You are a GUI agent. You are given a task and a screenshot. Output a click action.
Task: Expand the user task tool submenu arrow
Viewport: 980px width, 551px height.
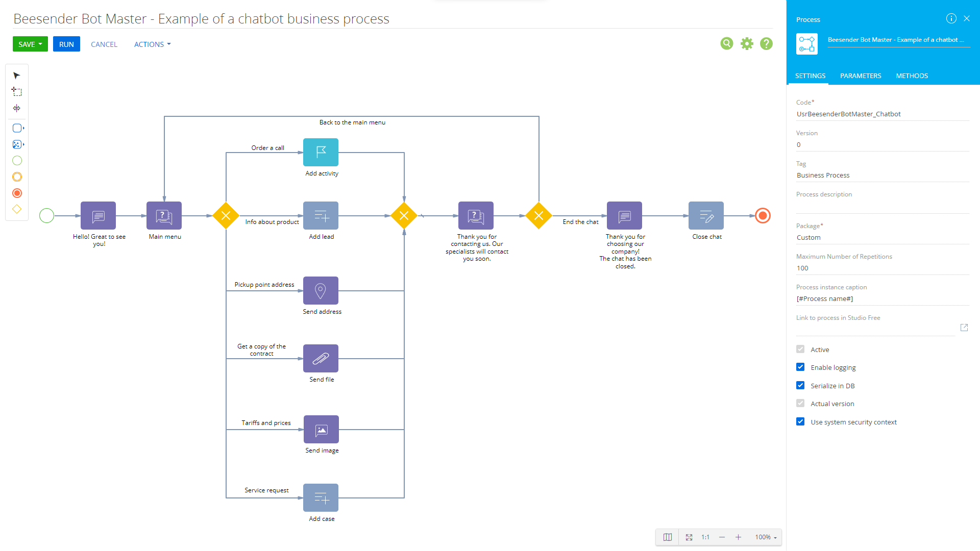tap(23, 128)
